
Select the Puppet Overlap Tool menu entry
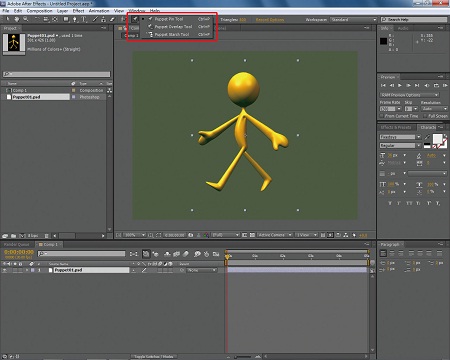(x=173, y=27)
